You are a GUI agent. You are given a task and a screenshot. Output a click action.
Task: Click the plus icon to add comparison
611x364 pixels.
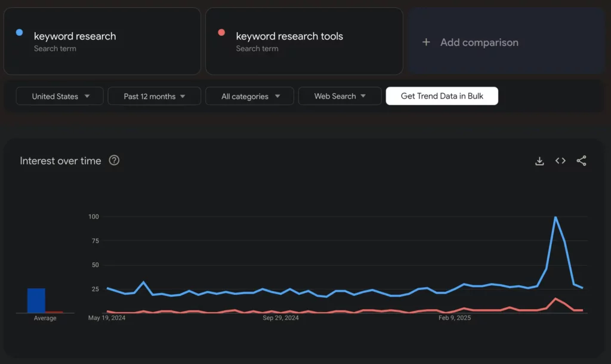[426, 42]
